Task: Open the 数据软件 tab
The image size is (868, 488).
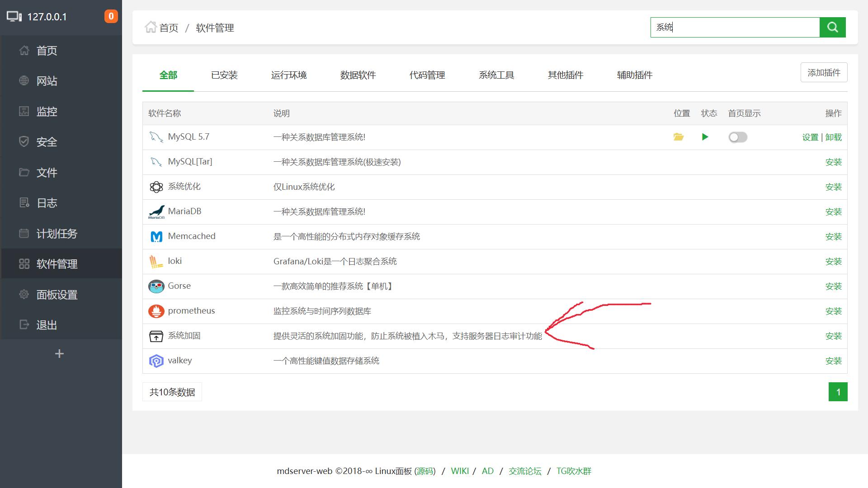Action: (358, 75)
